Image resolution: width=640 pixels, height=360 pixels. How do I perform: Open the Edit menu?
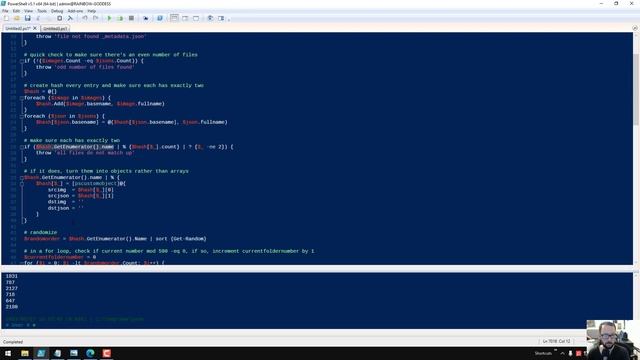click(16, 11)
